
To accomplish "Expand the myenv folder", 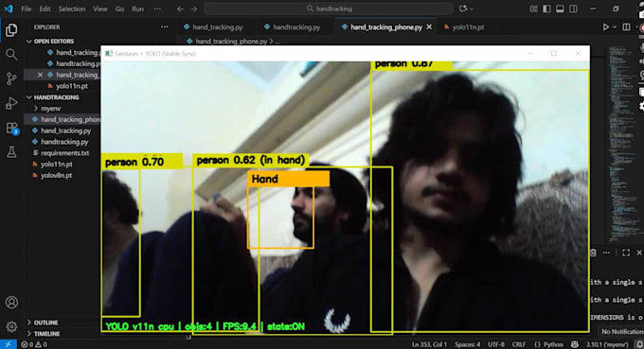I will coord(50,109).
